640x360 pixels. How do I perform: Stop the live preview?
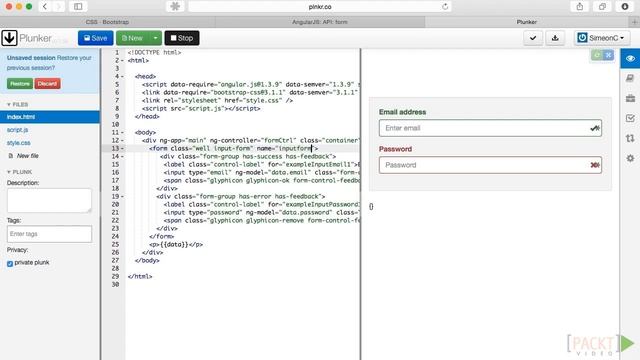pyautogui.click(x=182, y=38)
